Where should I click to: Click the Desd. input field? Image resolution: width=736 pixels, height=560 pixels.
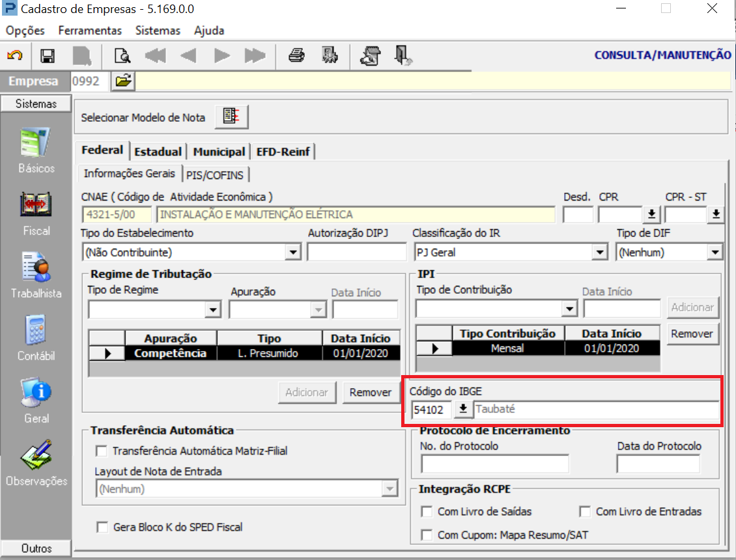(x=578, y=215)
